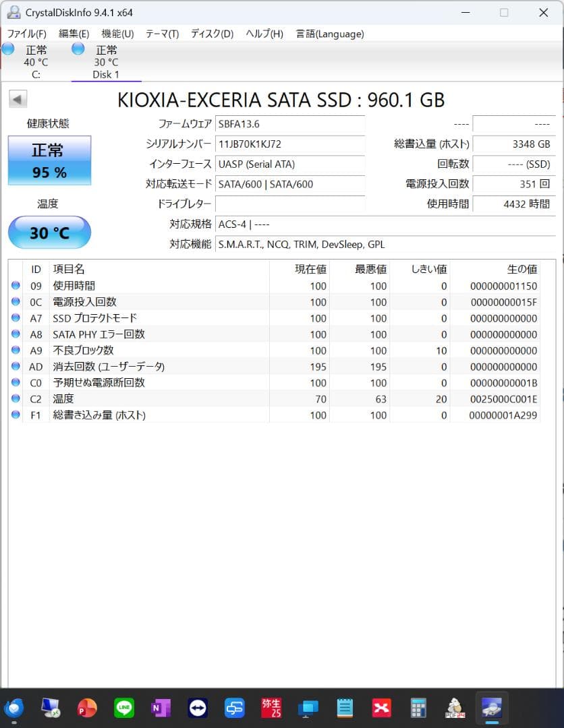Click the status dot on the 温度 row
This screenshot has width=564, height=728.
pos(15,398)
